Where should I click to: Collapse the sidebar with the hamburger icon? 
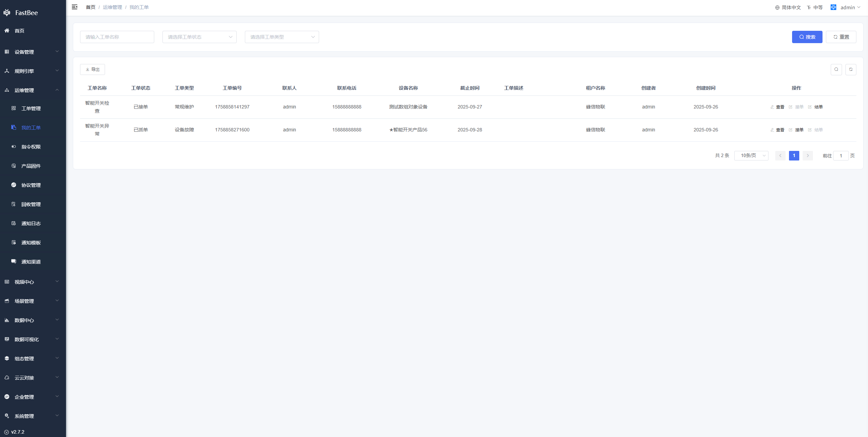[75, 7]
